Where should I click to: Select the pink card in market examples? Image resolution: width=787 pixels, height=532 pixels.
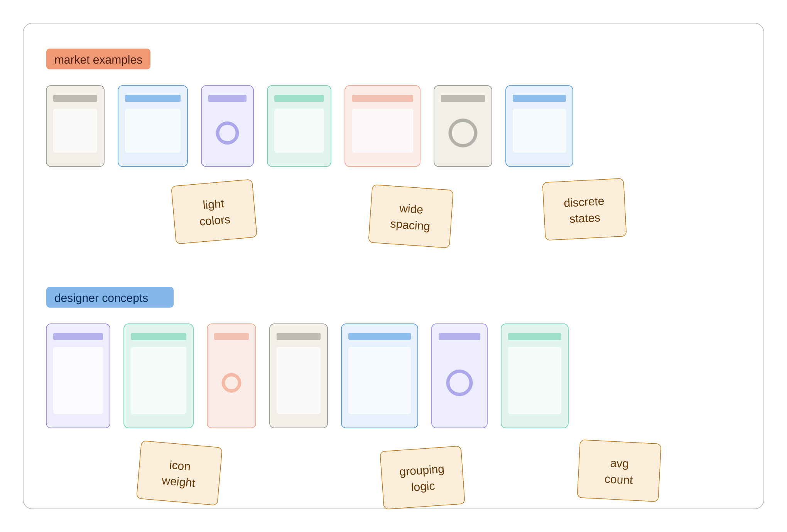(382, 126)
